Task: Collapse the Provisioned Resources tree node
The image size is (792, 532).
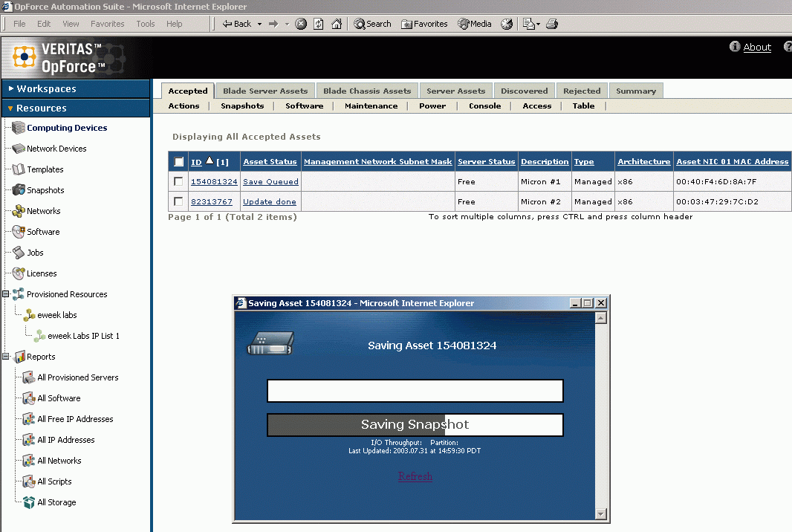Action: click(5, 294)
